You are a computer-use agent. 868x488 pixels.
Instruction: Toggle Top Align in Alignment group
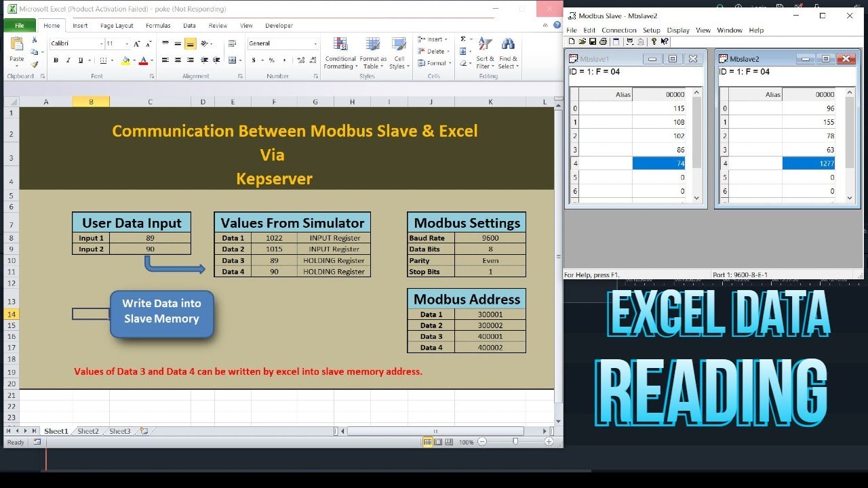pyautogui.click(x=165, y=43)
